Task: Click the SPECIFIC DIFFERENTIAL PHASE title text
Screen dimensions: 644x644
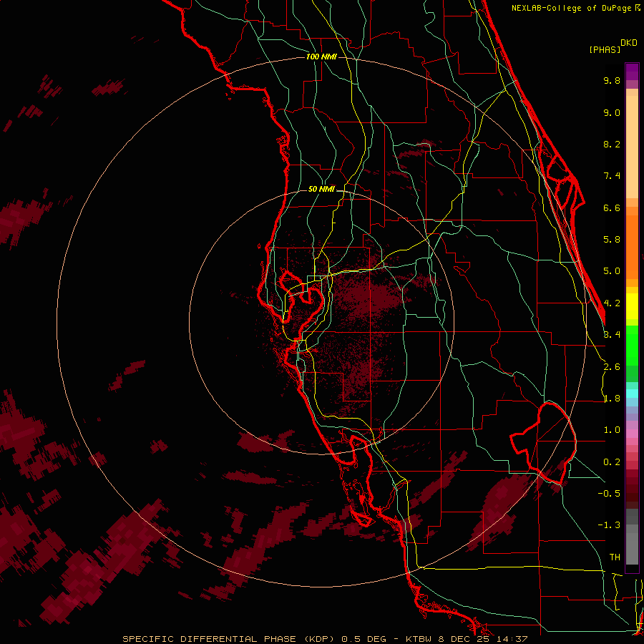Action: click(209, 639)
